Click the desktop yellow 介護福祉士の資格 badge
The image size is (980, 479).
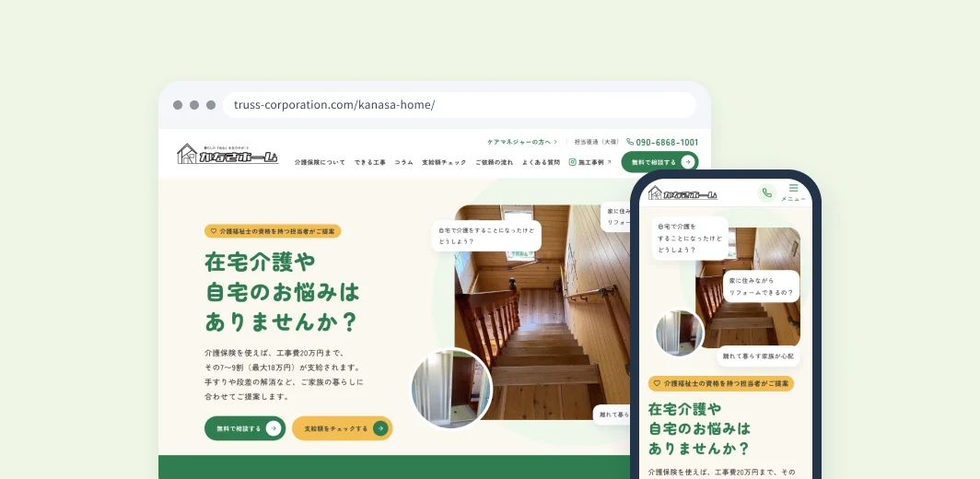pyautogui.click(x=273, y=231)
